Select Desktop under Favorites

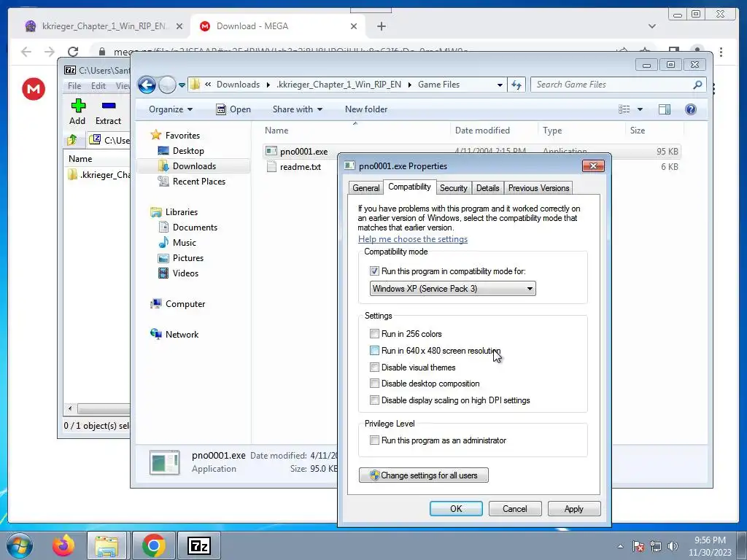pos(188,150)
